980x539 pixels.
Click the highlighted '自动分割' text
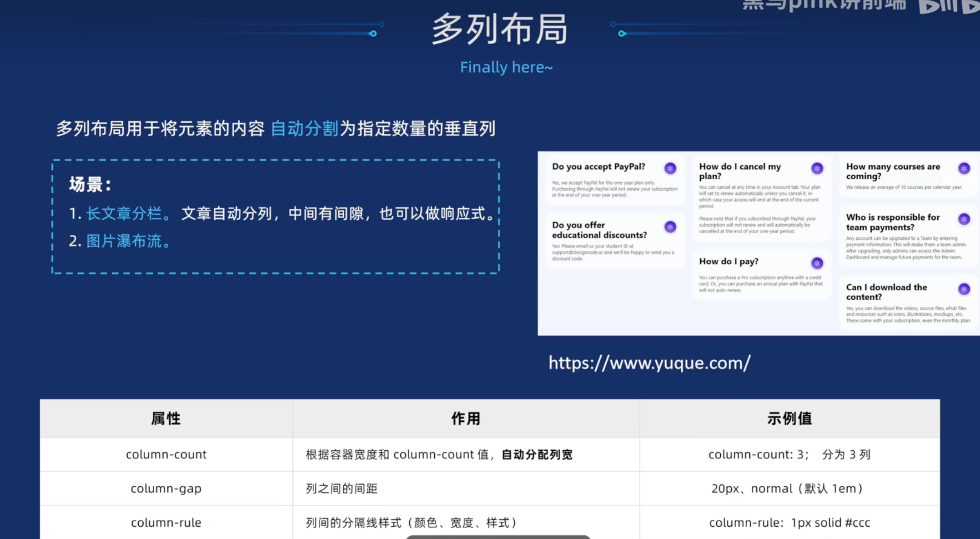pyautogui.click(x=304, y=129)
